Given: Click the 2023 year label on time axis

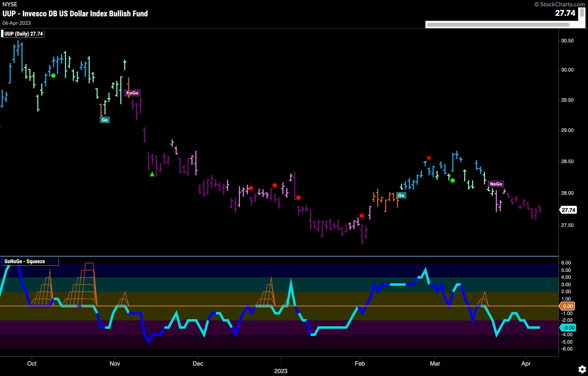Looking at the screenshot, I should point(281,371).
